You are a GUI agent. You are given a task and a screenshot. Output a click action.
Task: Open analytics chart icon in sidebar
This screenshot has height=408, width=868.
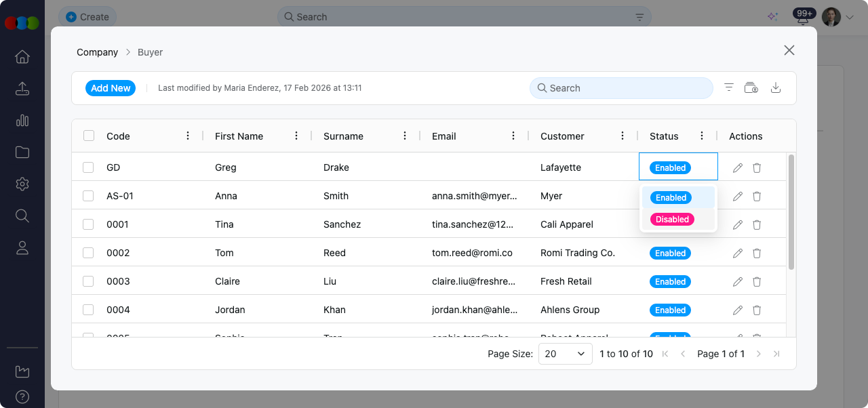pyautogui.click(x=22, y=121)
